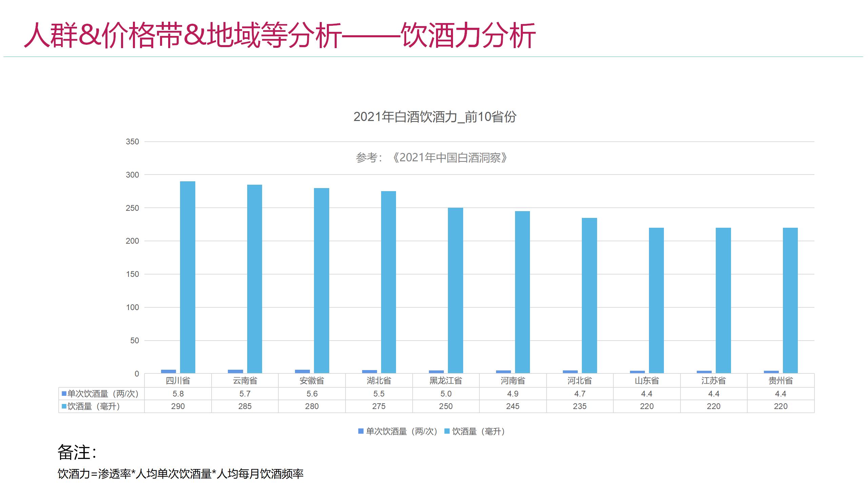This screenshot has width=868, height=488.
Task: Select the 黑龙江省 light blue bar
Action: (x=455, y=290)
